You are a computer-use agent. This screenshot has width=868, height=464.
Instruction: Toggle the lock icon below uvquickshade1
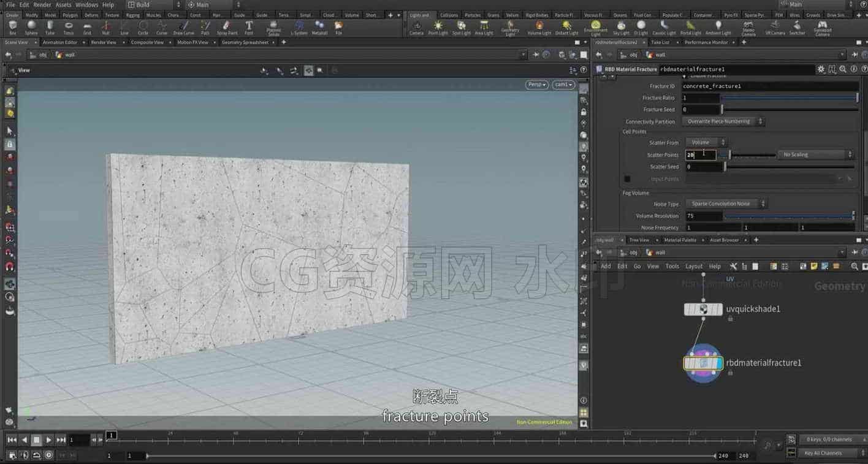(x=730, y=319)
